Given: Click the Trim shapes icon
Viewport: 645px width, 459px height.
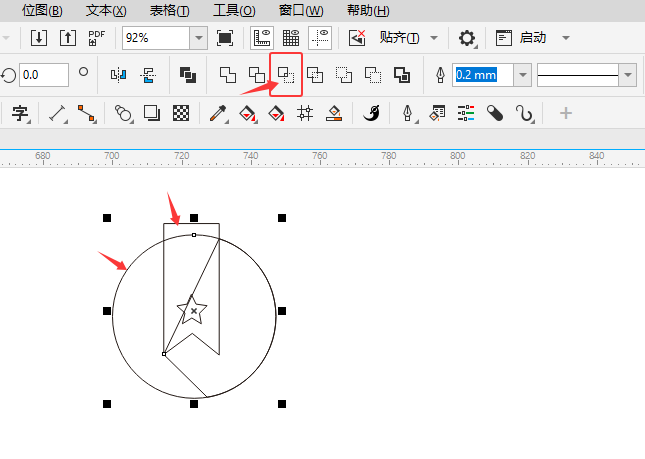Looking at the screenshot, I should 257,75.
